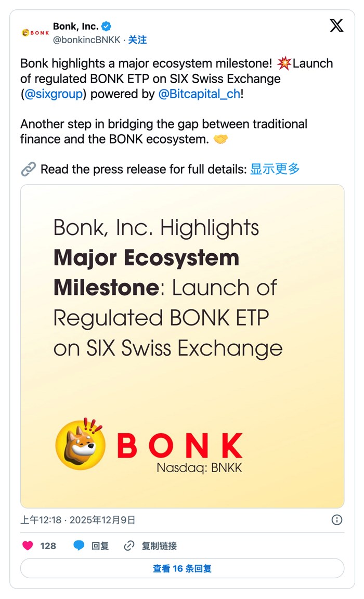Like the post with the heart icon
The height and width of the screenshot is (599, 364).
click(28, 545)
